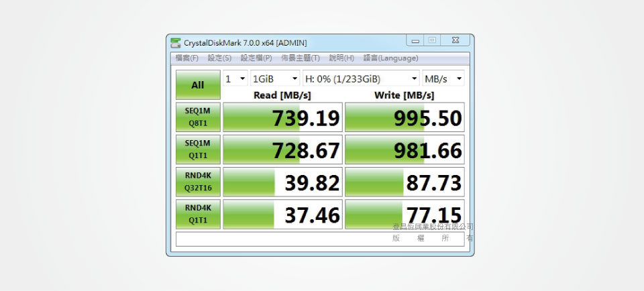
Task: Open the 設定檔(P) menu
Action: (256, 58)
